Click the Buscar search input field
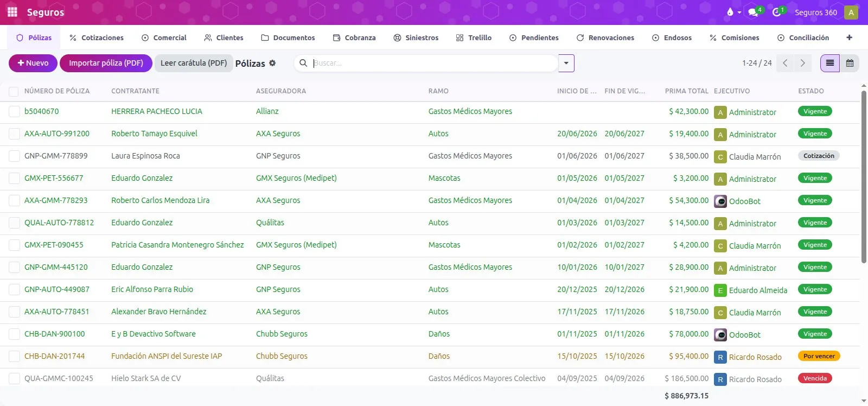 click(x=434, y=63)
